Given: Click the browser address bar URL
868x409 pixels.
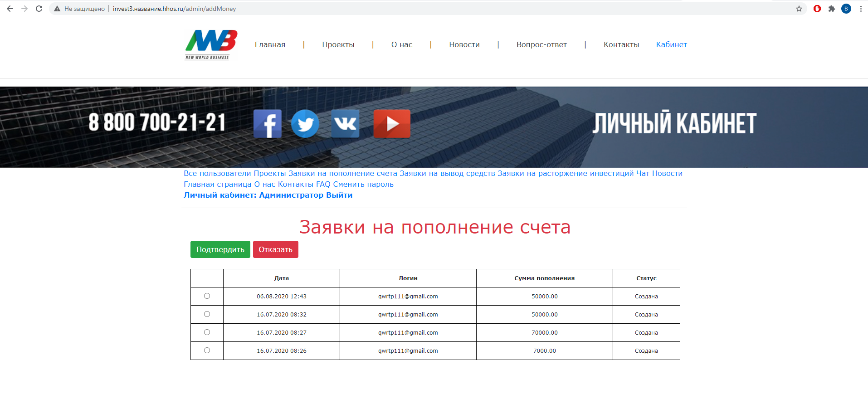Looking at the screenshot, I should tap(174, 9).
